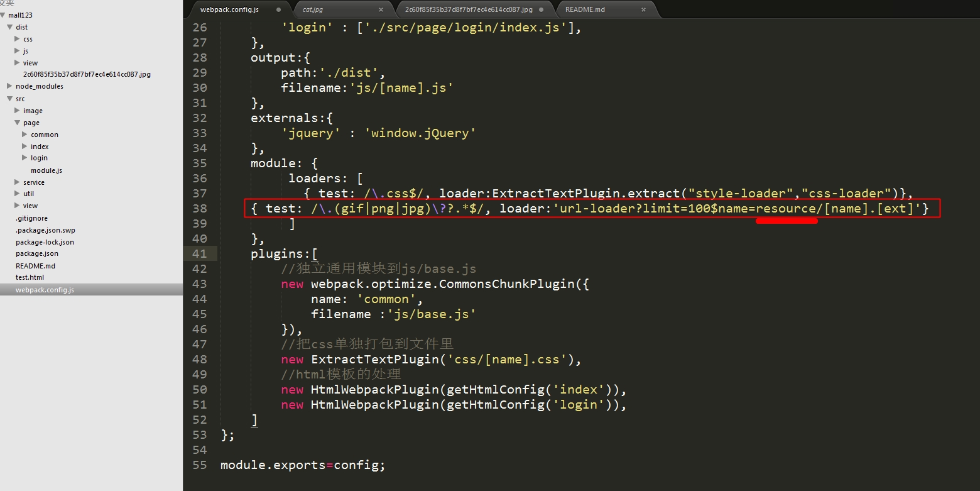Click CommonsChunkPlugin on line 43
This screenshot has width=980, height=491.
coord(507,284)
